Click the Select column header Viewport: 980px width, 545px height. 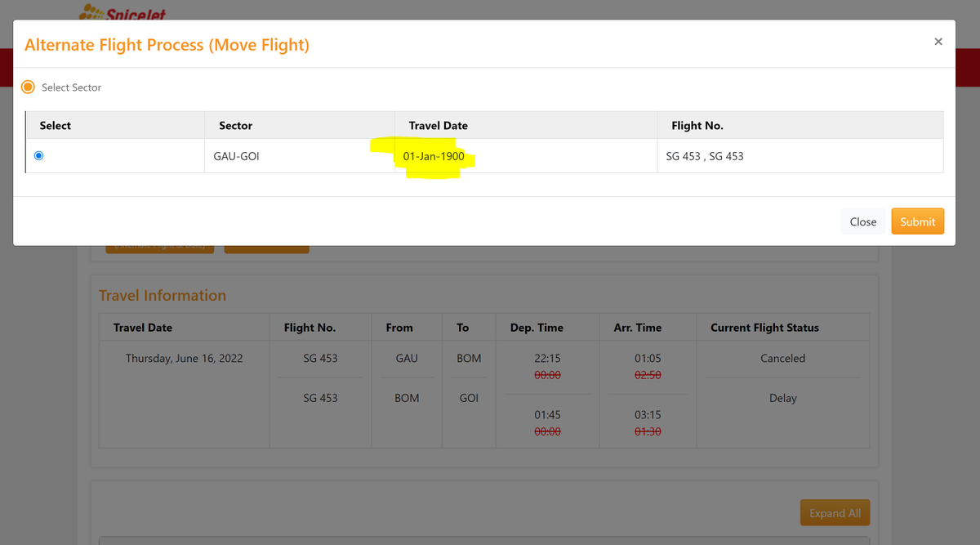tap(55, 125)
